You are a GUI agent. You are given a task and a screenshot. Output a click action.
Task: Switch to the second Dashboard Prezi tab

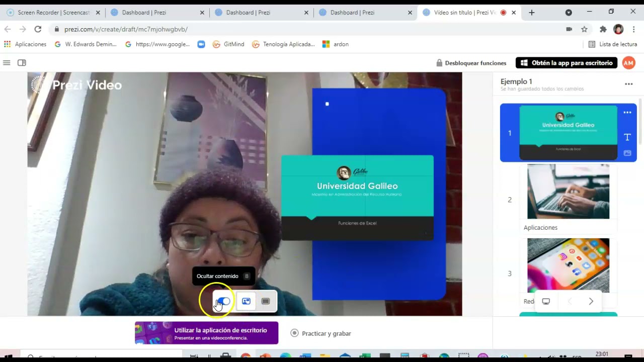click(x=261, y=13)
